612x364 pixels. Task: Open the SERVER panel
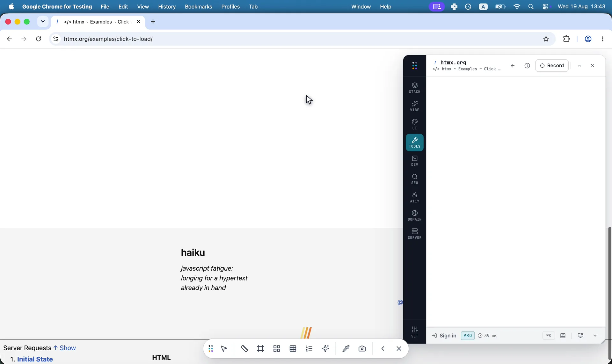click(x=414, y=233)
